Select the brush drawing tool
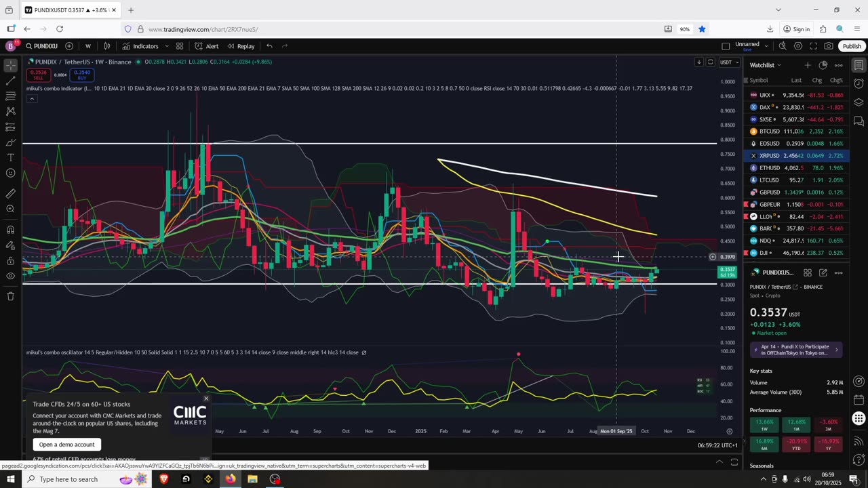Screen dimensions: 868x488 [10, 142]
